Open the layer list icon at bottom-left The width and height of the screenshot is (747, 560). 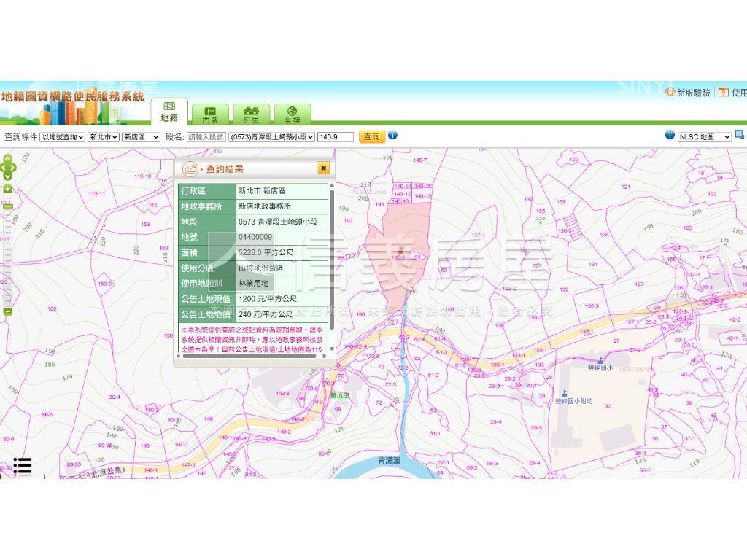click(23, 466)
